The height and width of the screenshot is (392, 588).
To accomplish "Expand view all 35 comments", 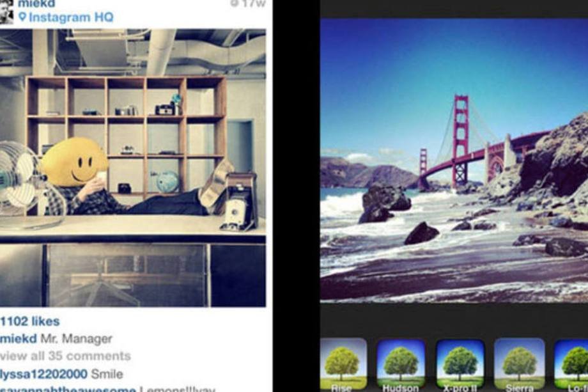I will click(65, 356).
